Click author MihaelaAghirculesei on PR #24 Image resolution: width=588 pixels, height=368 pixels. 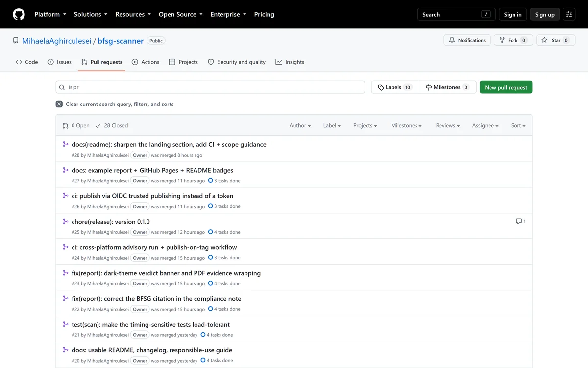coord(108,258)
